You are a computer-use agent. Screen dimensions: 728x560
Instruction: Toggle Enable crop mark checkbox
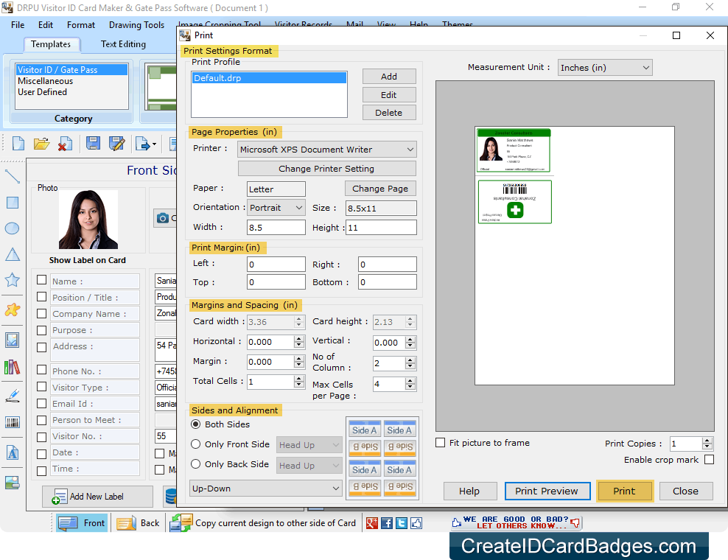click(709, 459)
